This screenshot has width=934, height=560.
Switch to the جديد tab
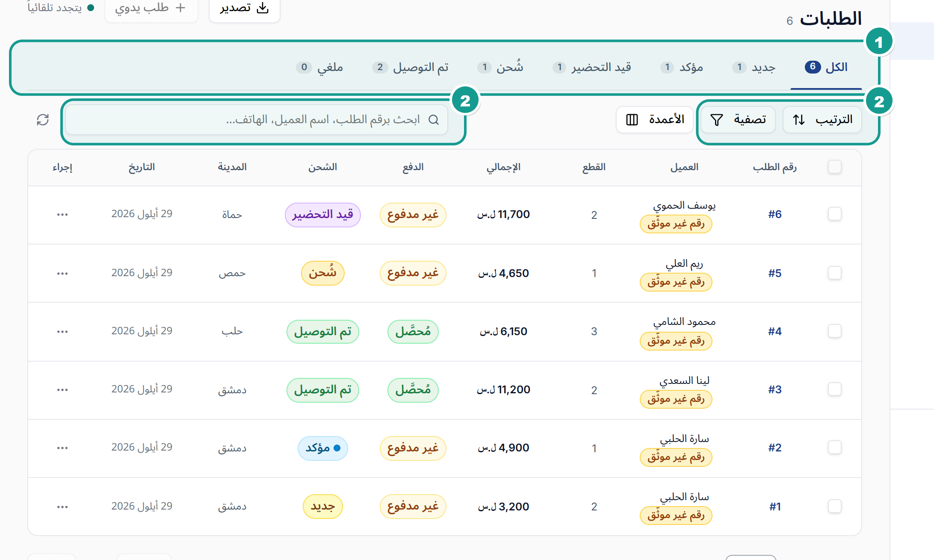754,68
